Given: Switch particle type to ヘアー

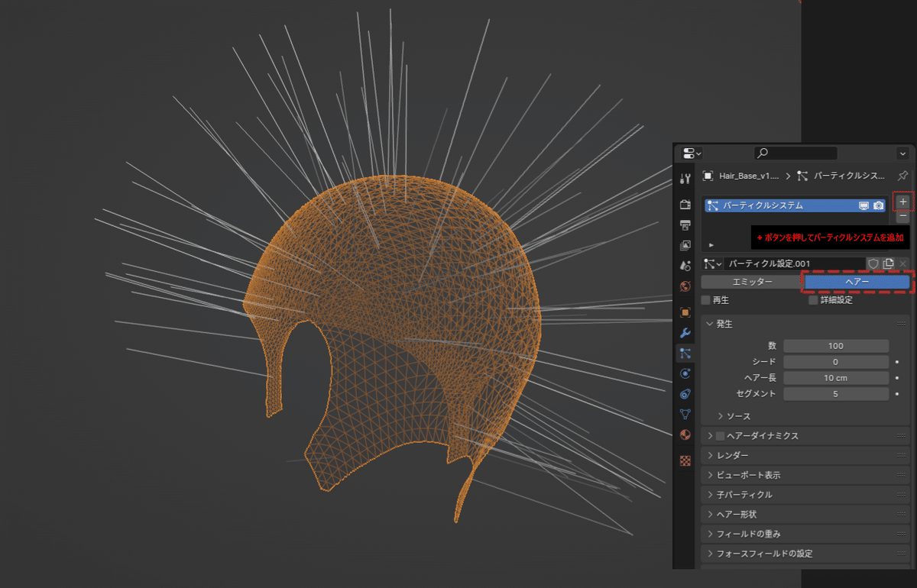Looking at the screenshot, I should tap(857, 282).
